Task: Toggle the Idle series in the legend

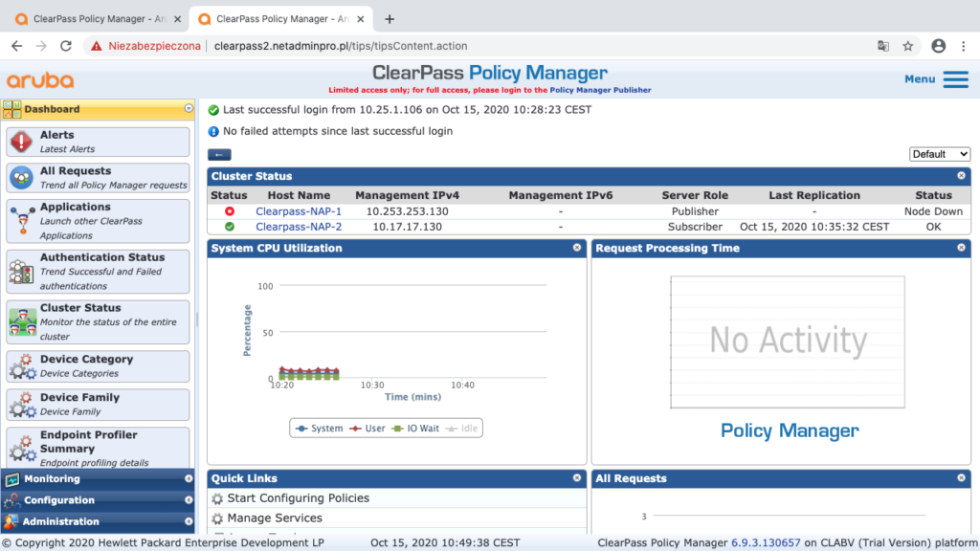Action: [462, 428]
